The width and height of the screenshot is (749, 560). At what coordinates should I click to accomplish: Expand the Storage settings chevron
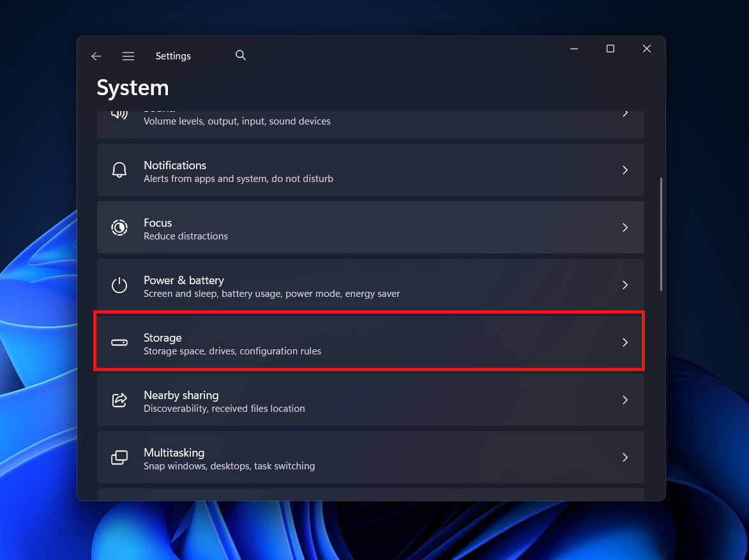(x=625, y=342)
